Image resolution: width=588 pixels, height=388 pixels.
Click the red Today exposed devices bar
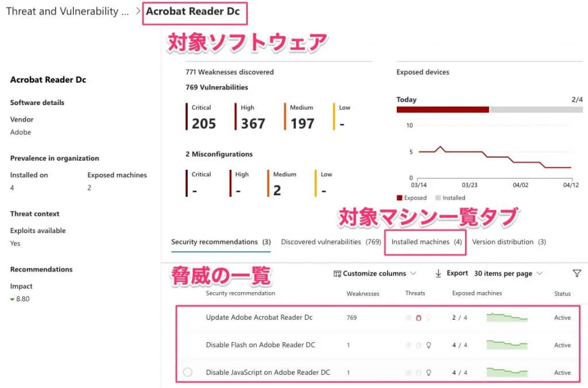click(443, 110)
